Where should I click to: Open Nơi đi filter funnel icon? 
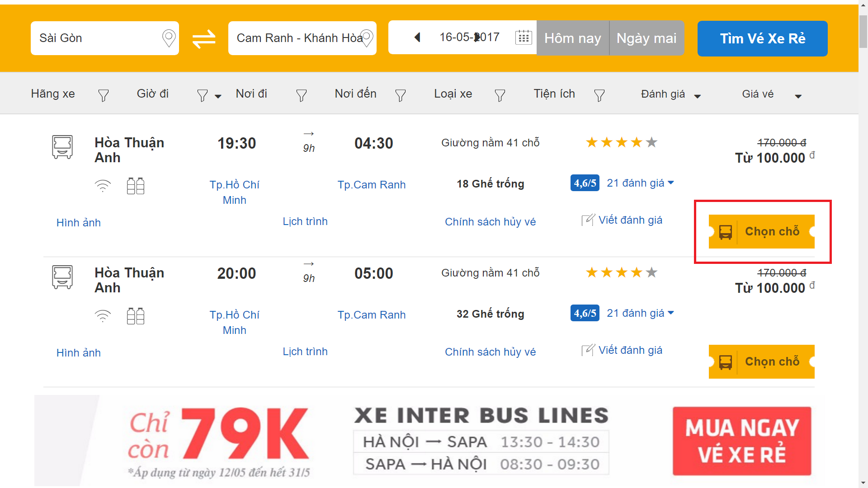(301, 95)
